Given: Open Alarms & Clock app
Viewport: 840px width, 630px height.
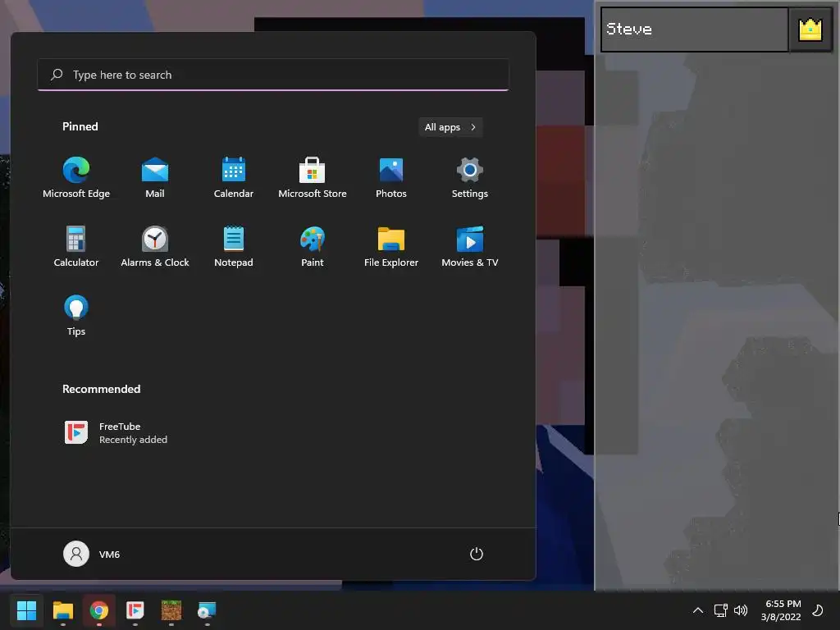Looking at the screenshot, I should click(x=155, y=246).
